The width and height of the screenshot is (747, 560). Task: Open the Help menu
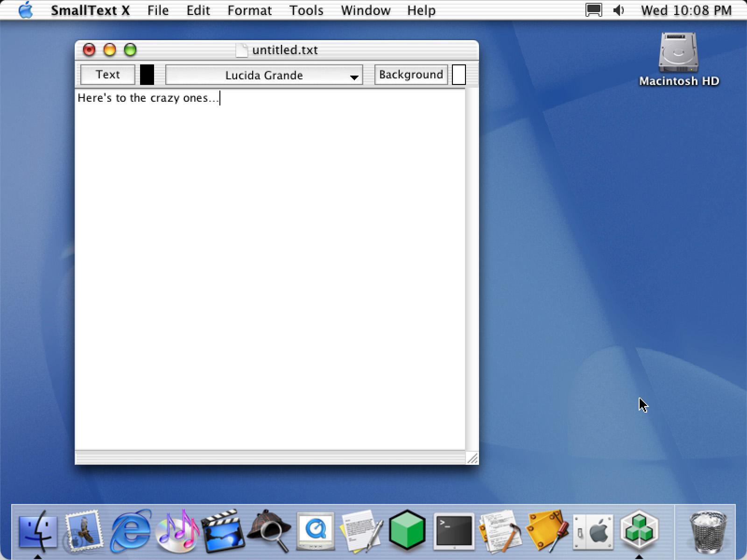coord(421,10)
